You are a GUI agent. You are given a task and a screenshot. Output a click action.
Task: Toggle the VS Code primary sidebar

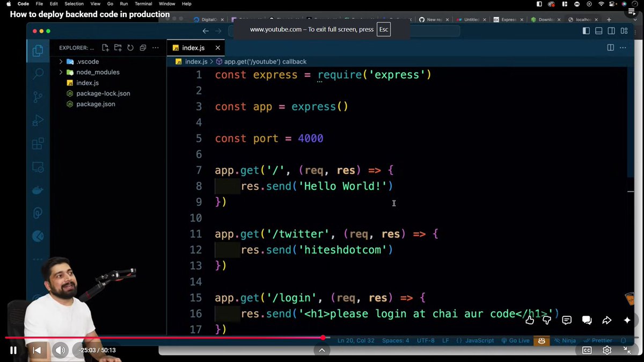[586, 31]
